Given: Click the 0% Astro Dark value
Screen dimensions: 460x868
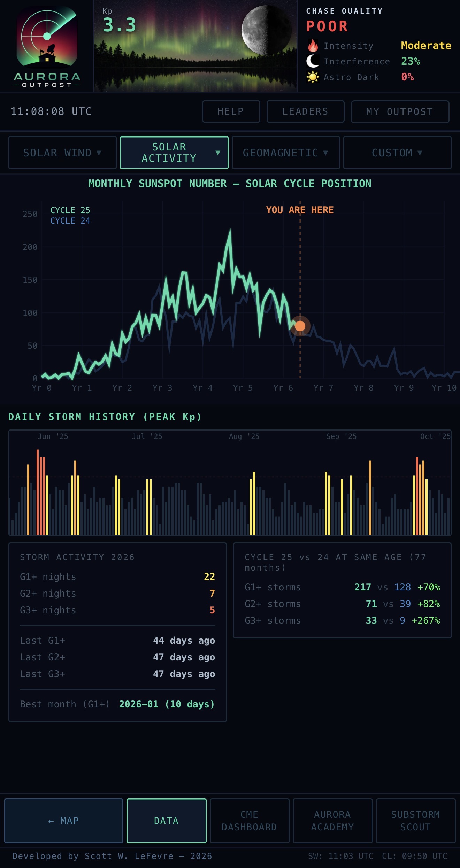Looking at the screenshot, I should [x=407, y=77].
